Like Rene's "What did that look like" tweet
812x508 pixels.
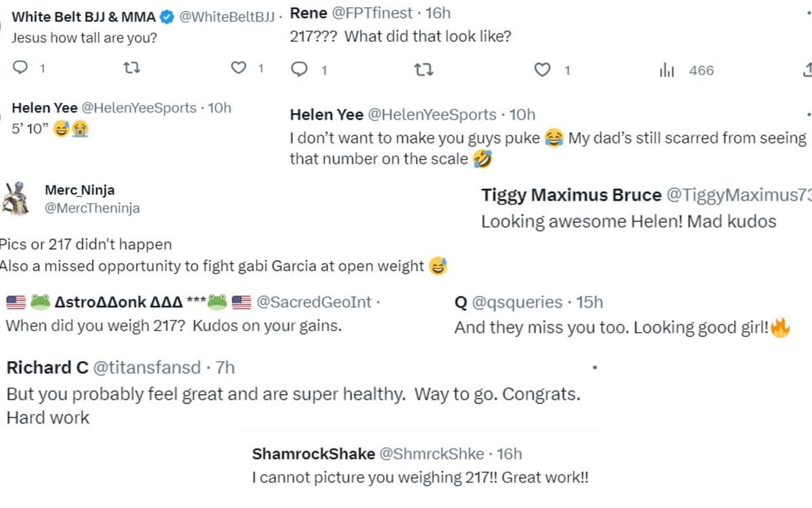click(x=543, y=70)
